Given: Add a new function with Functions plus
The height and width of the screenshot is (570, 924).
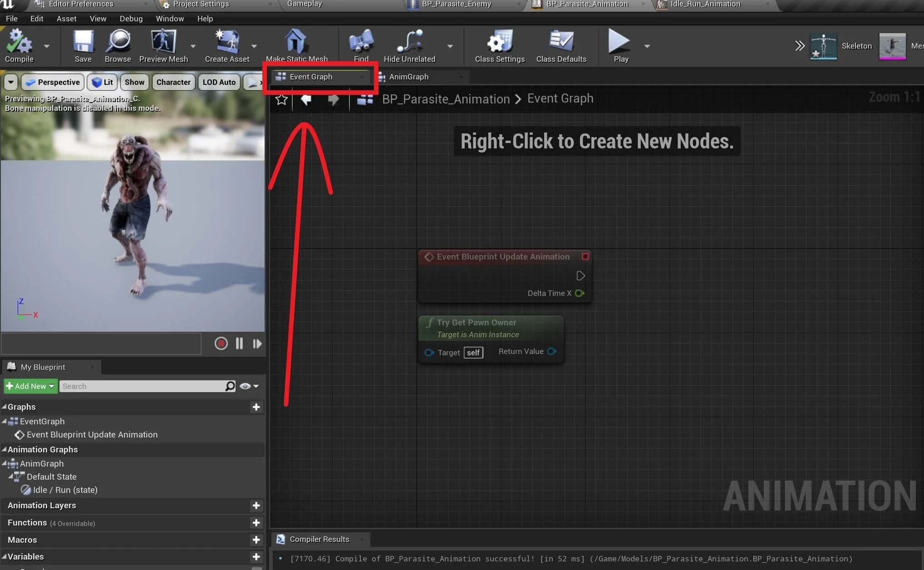Looking at the screenshot, I should 256,523.
